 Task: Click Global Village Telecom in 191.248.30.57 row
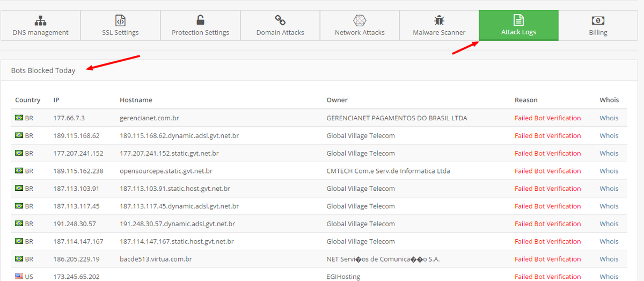pos(361,224)
